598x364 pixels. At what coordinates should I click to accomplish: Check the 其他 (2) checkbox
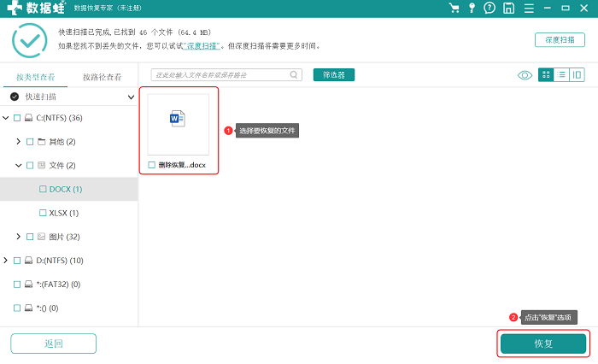tap(30, 142)
